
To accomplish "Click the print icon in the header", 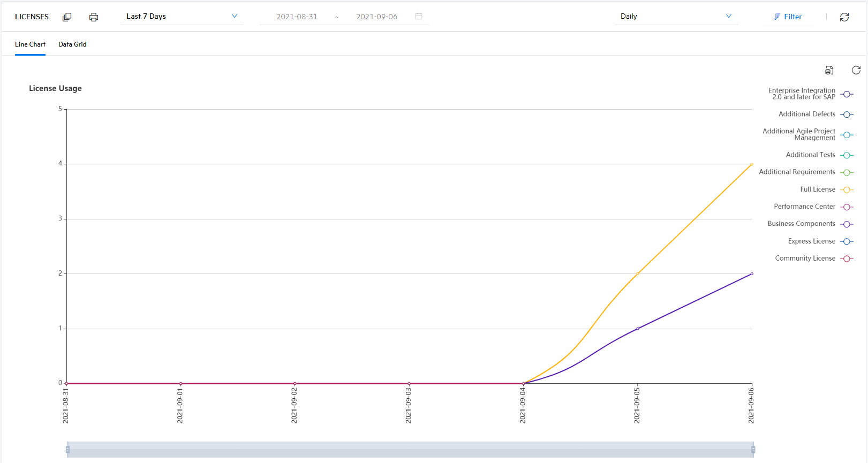I will click(x=94, y=17).
